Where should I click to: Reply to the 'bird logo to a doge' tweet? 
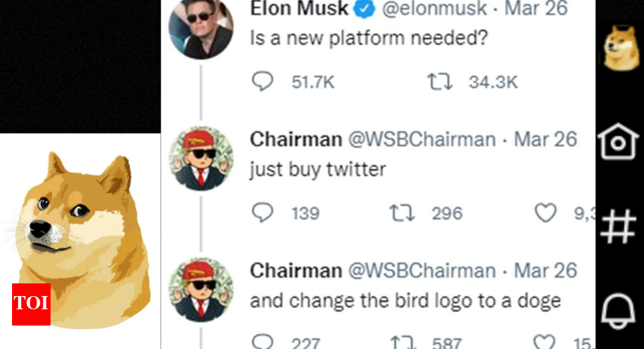pyautogui.click(x=262, y=342)
